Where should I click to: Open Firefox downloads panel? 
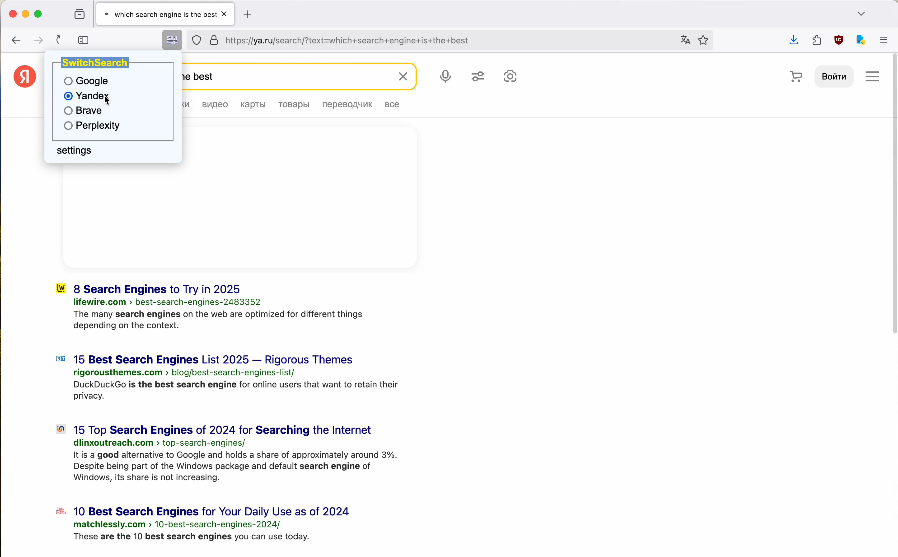tap(794, 40)
